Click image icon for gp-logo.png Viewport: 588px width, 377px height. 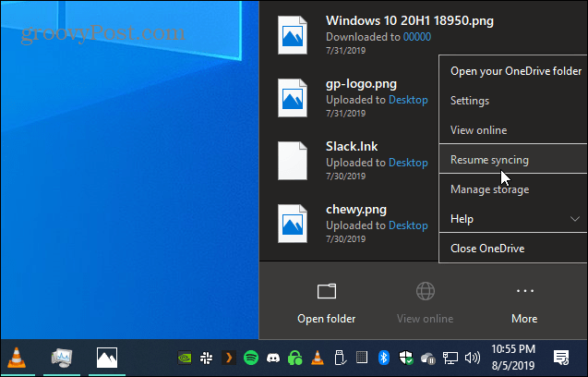pos(293,98)
